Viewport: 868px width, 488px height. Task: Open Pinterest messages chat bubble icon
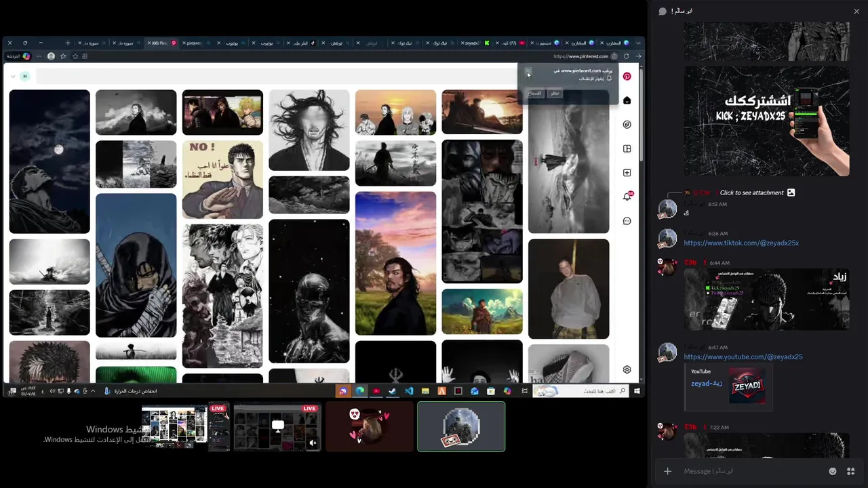pyautogui.click(x=627, y=221)
